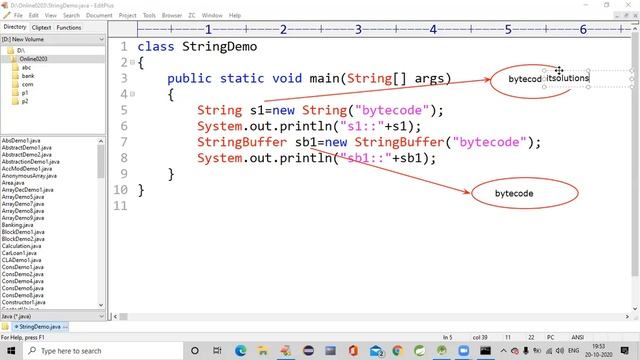Click the file list scroll down arrow
Viewport: 640px width, 360px height.
point(101,305)
